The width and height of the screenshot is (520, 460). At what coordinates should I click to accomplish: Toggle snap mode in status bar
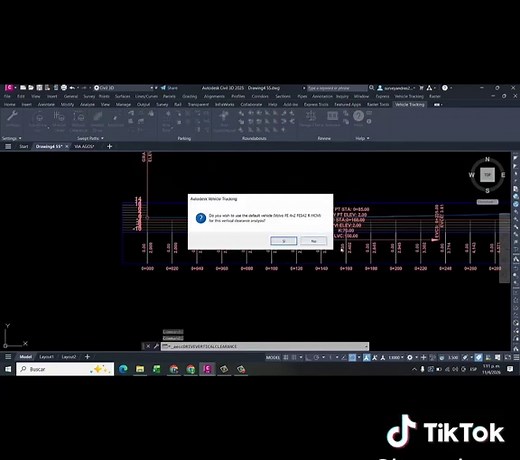[x=294, y=357]
